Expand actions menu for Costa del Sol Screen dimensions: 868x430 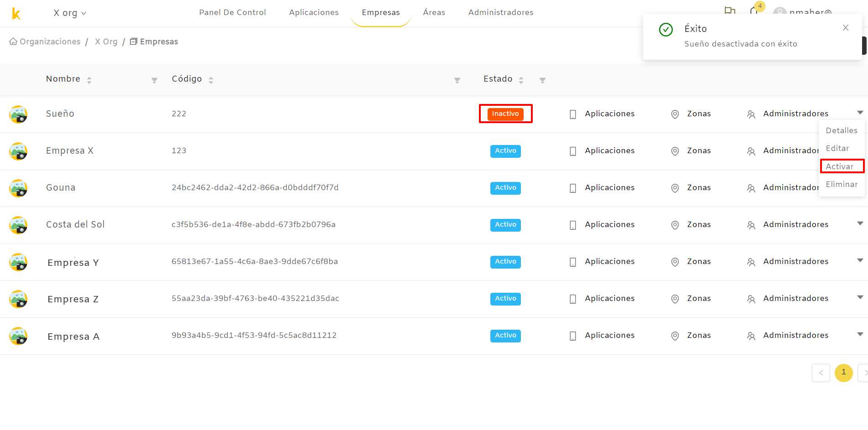coord(860,223)
